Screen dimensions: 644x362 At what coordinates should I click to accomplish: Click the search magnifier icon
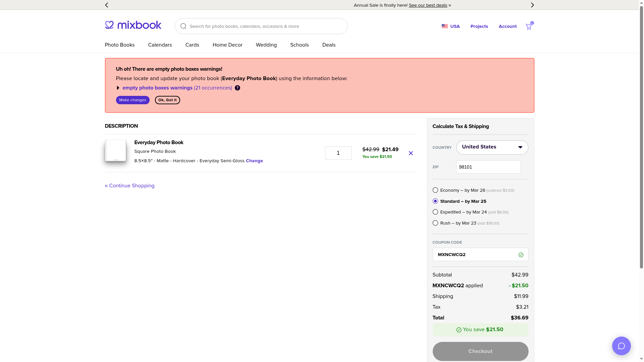pyautogui.click(x=183, y=26)
